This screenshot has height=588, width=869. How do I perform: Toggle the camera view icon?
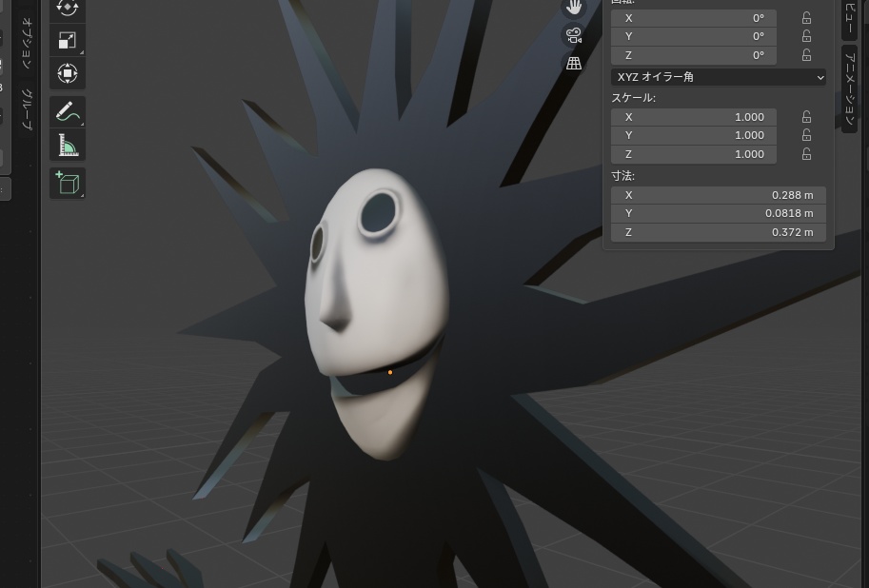click(x=574, y=35)
